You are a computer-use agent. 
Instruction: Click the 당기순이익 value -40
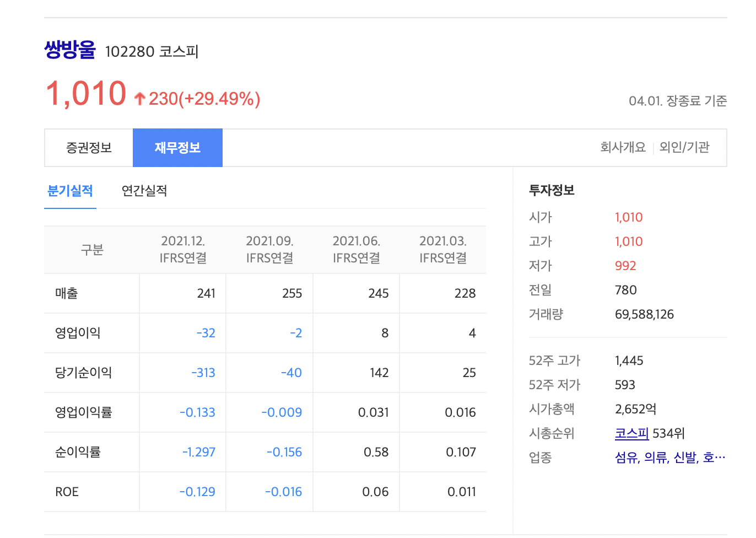(291, 373)
